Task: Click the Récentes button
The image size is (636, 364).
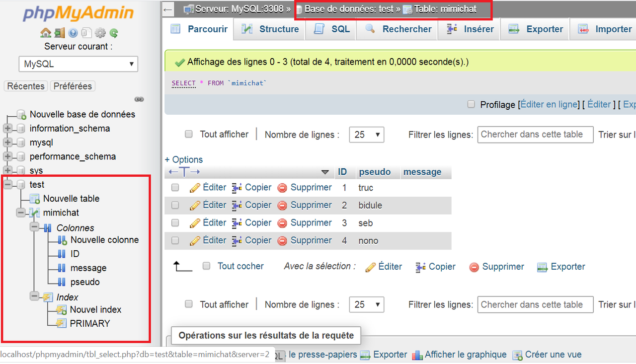Action: (25, 86)
